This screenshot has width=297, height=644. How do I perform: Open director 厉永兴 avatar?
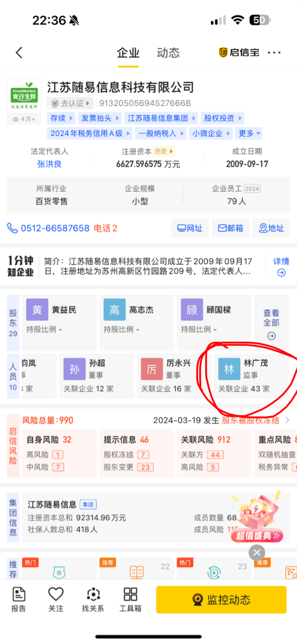pyautogui.click(x=152, y=369)
